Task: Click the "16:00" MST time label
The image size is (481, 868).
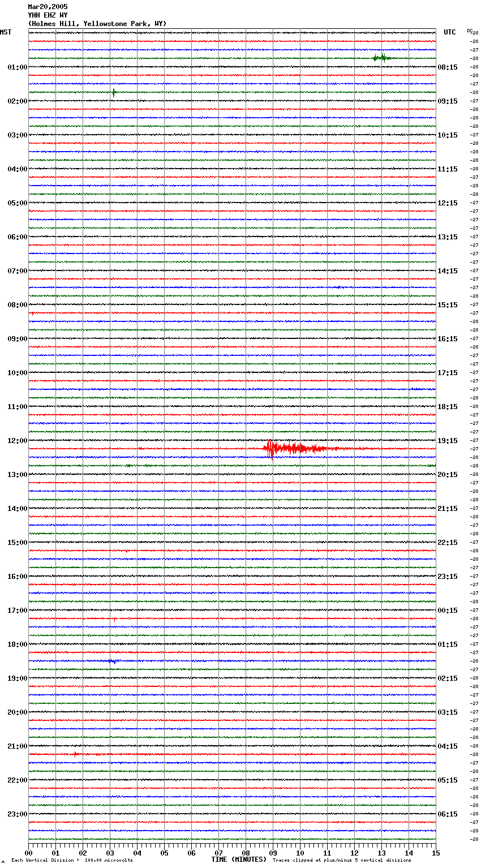Action: (x=18, y=577)
